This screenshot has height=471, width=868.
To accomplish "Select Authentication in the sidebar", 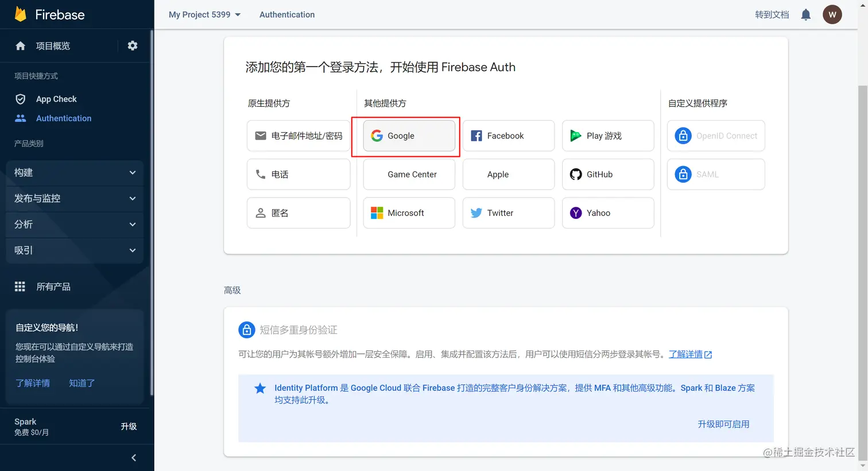I will point(64,118).
